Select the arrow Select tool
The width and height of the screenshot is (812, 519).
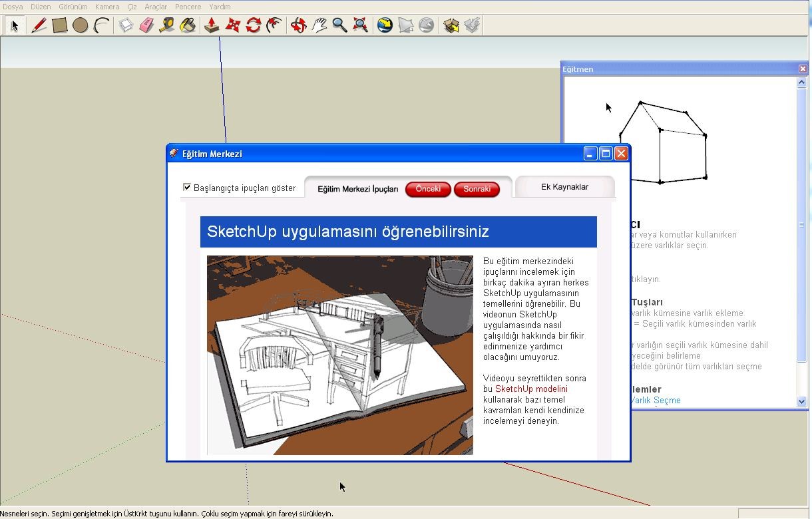(15, 25)
